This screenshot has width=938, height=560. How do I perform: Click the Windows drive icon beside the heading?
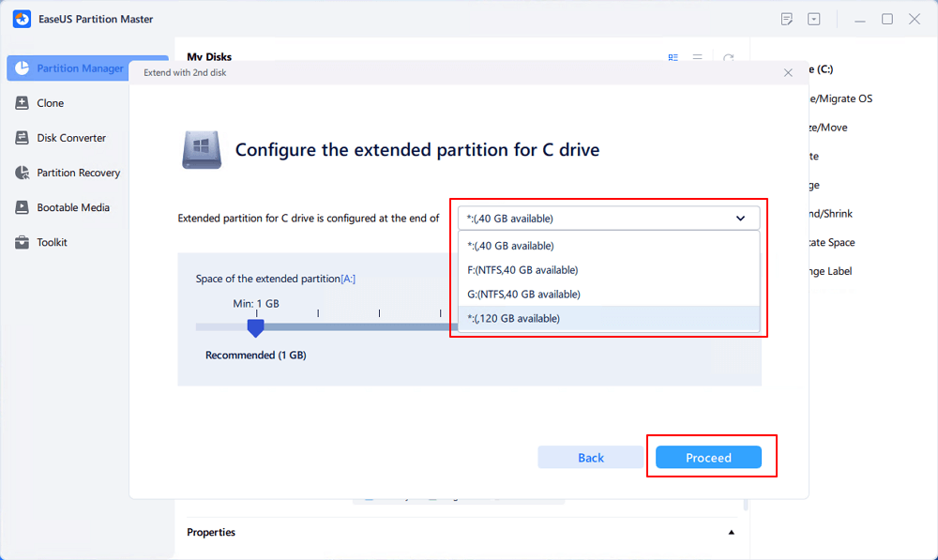click(201, 150)
